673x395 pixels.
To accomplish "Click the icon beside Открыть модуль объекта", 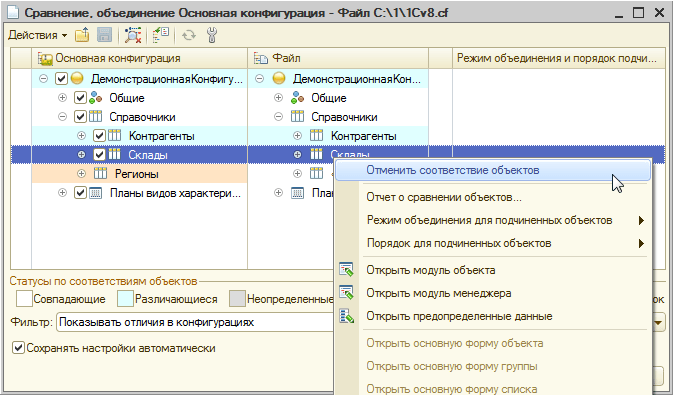I will [346, 270].
